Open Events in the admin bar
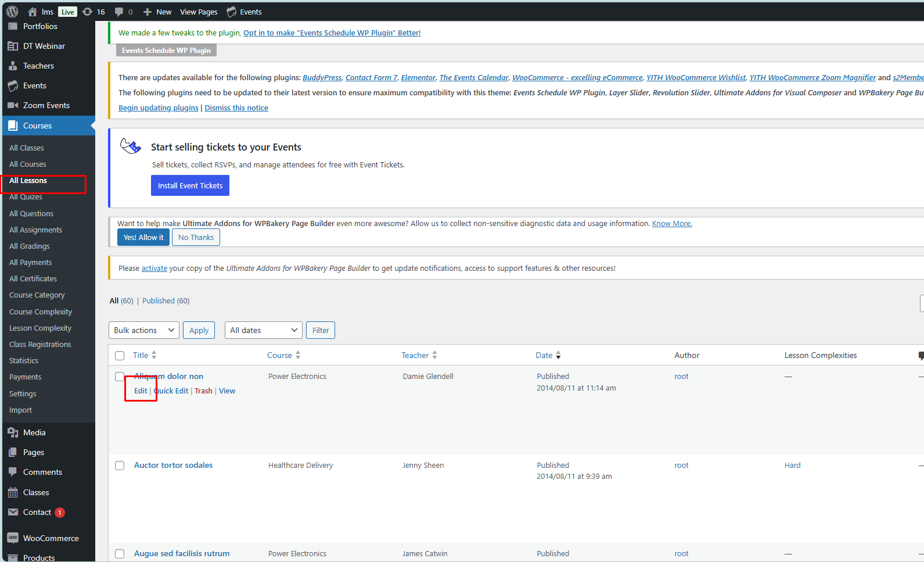 245,12
